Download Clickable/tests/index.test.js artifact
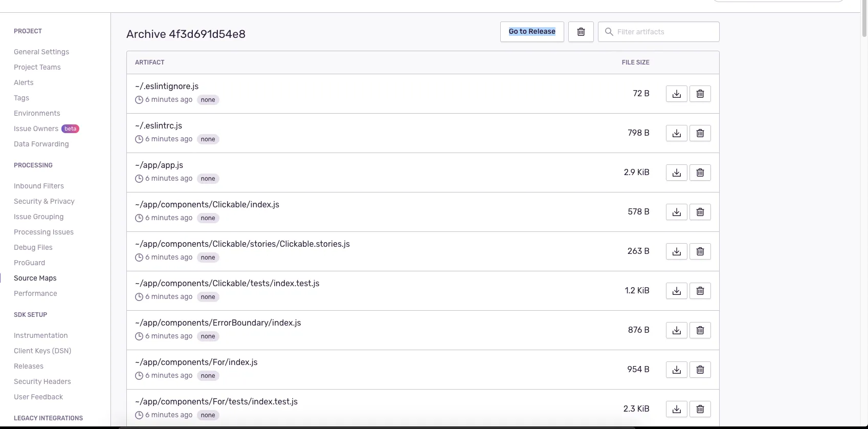Viewport: 868px width, 429px height. (677, 291)
